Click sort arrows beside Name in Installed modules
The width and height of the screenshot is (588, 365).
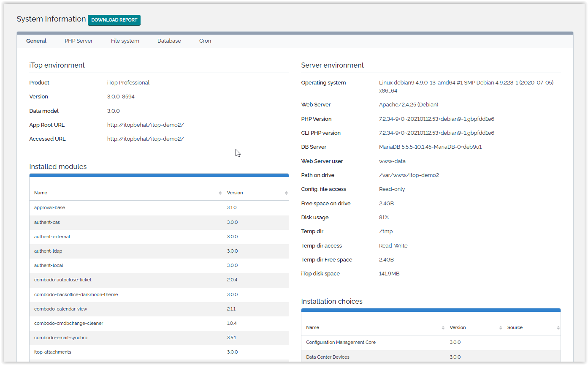click(220, 193)
